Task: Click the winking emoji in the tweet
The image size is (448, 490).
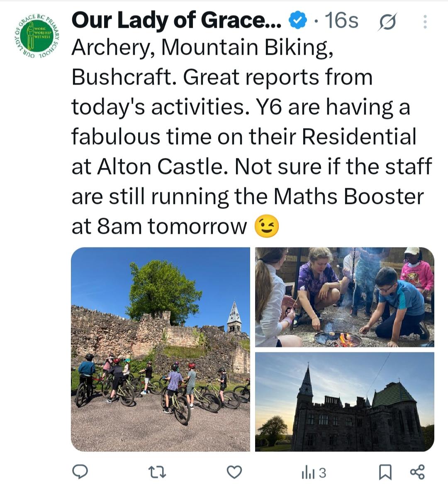Action: 266,226
